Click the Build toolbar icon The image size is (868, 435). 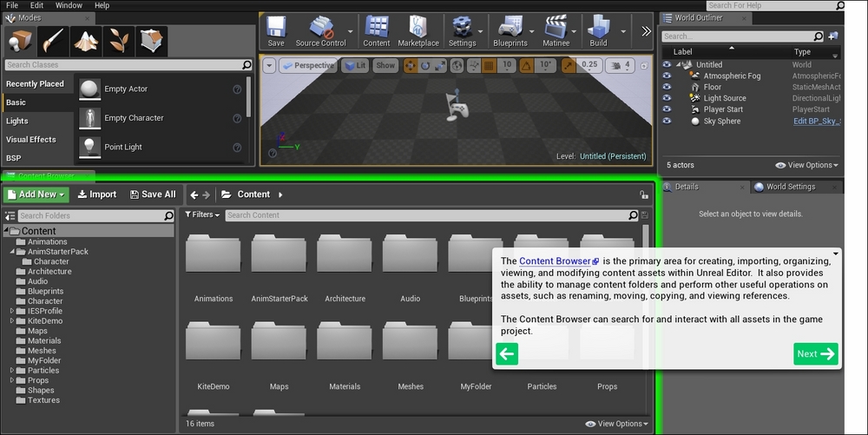pyautogui.click(x=598, y=31)
